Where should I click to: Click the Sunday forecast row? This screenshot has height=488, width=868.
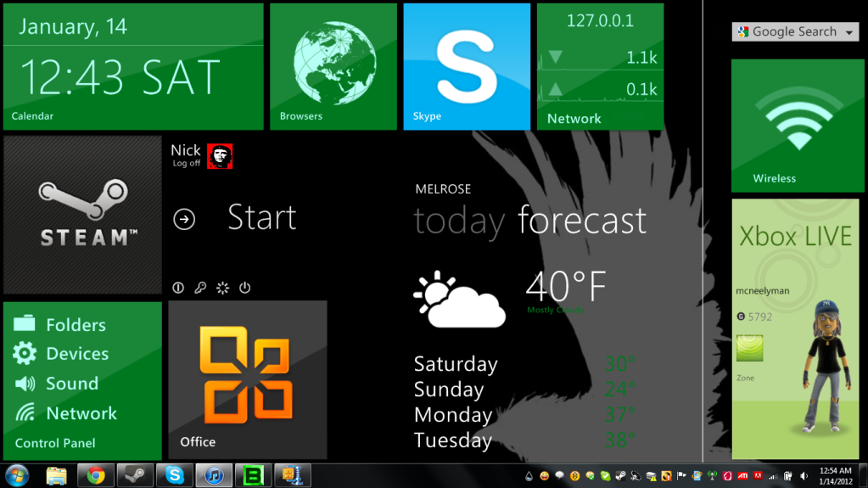pos(524,390)
